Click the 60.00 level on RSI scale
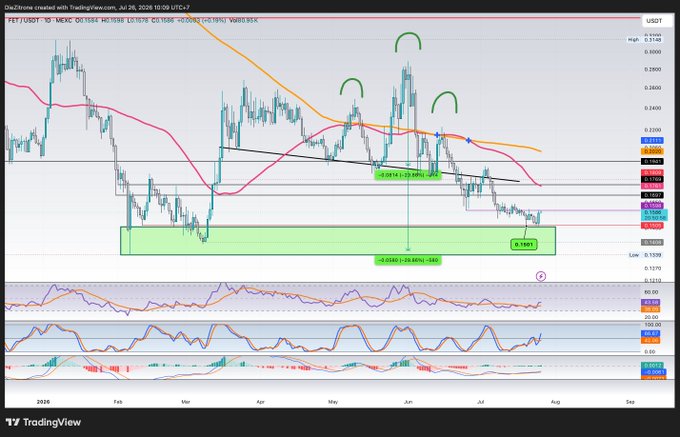This screenshot has height=437, width=680. coord(652,292)
